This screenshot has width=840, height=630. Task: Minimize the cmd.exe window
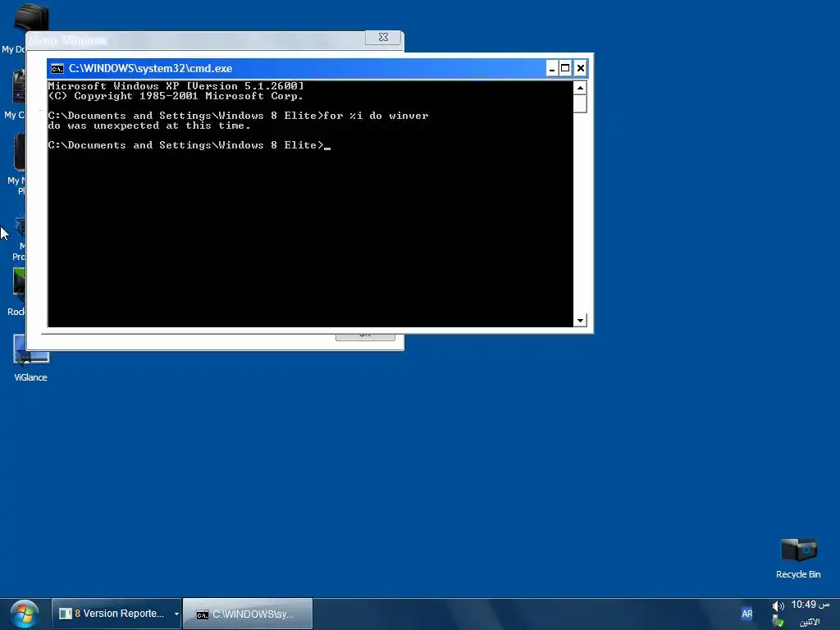(552, 69)
